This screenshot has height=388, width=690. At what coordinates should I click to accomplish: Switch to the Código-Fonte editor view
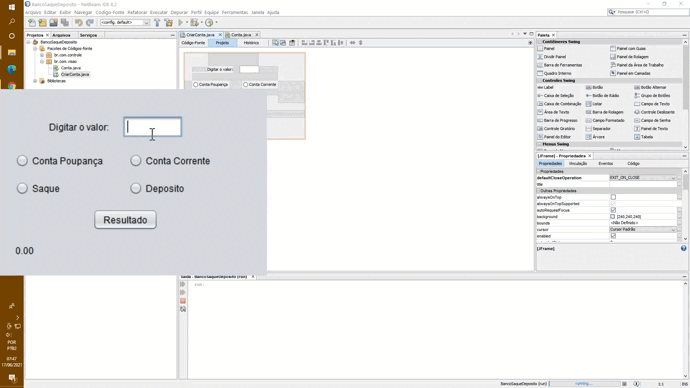click(193, 43)
